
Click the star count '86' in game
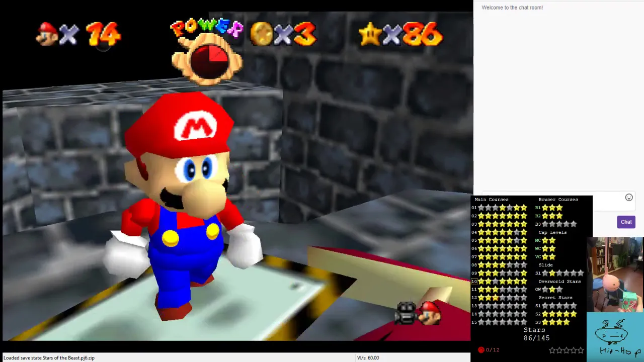click(422, 35)
